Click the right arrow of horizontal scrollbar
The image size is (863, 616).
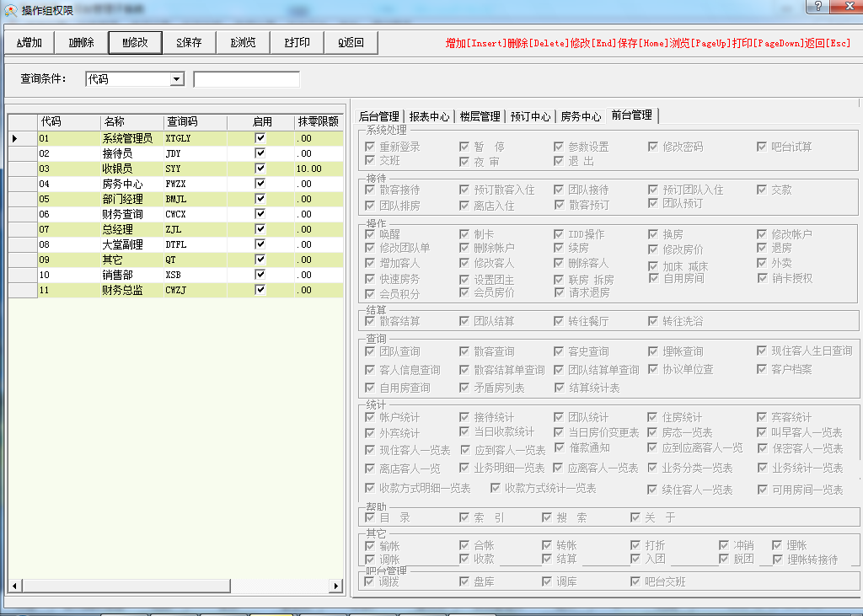336,586
